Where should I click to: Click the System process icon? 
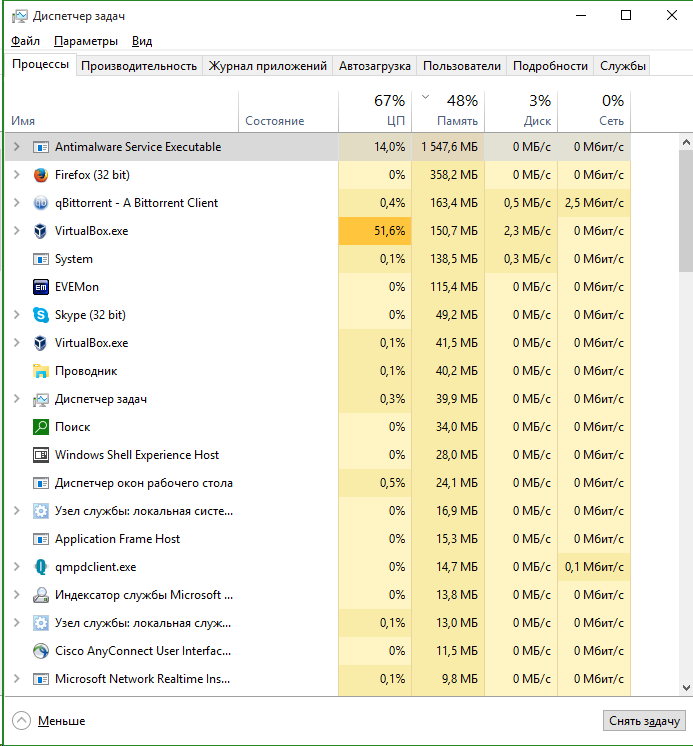coord(40,259)
